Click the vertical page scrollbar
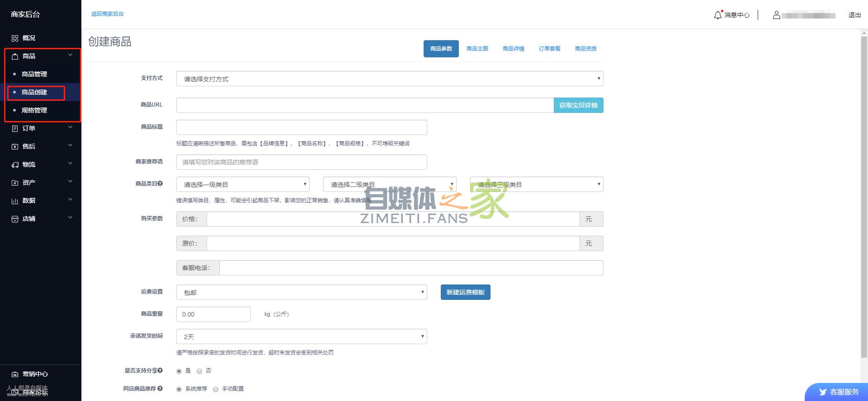 [x=864, y=194]
